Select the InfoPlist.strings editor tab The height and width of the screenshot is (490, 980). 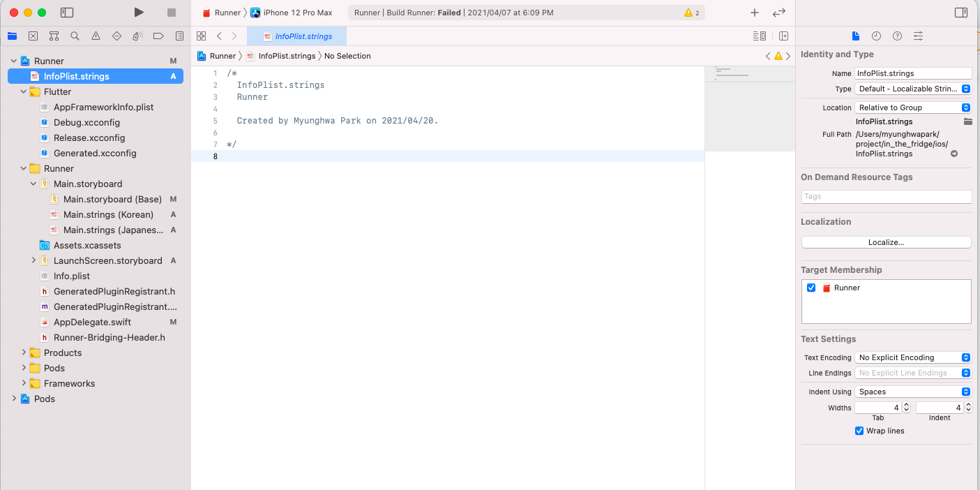[296, 36]
